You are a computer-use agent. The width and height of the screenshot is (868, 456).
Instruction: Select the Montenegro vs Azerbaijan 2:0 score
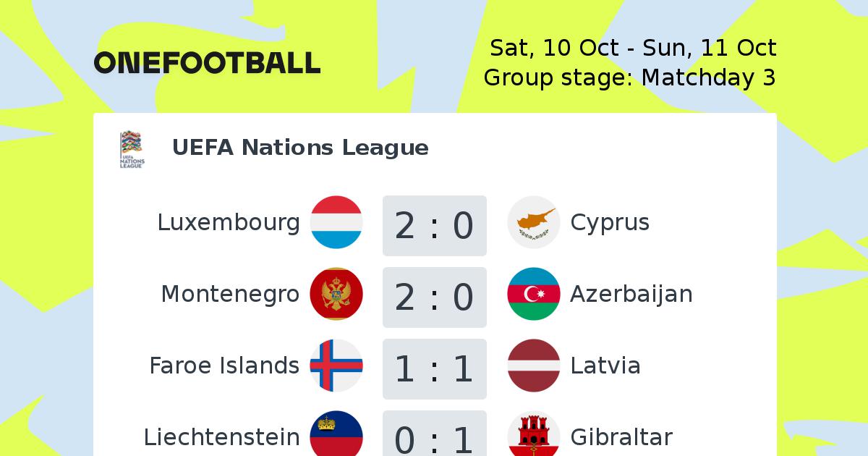pyautogui.click(x=435, y=297)
